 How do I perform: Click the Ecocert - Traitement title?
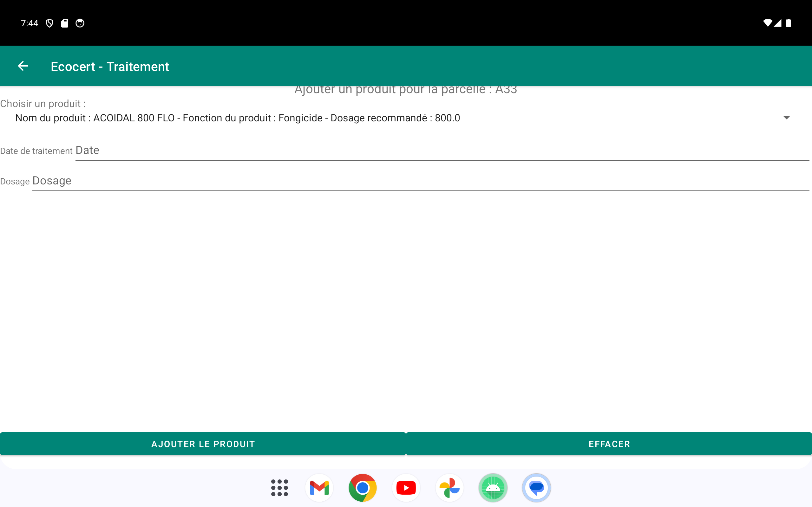[110, 67]
